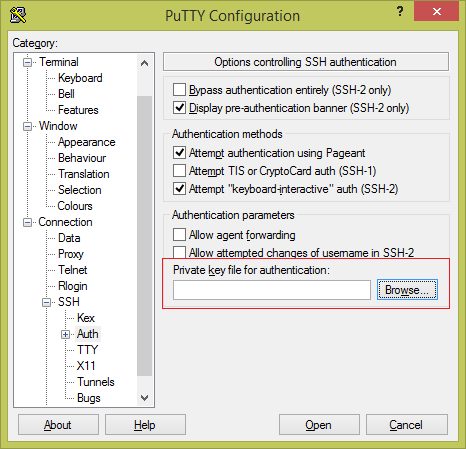Viewport: 466px width, 449px height.
Task: Open TTY category
Action: [87, 350]
